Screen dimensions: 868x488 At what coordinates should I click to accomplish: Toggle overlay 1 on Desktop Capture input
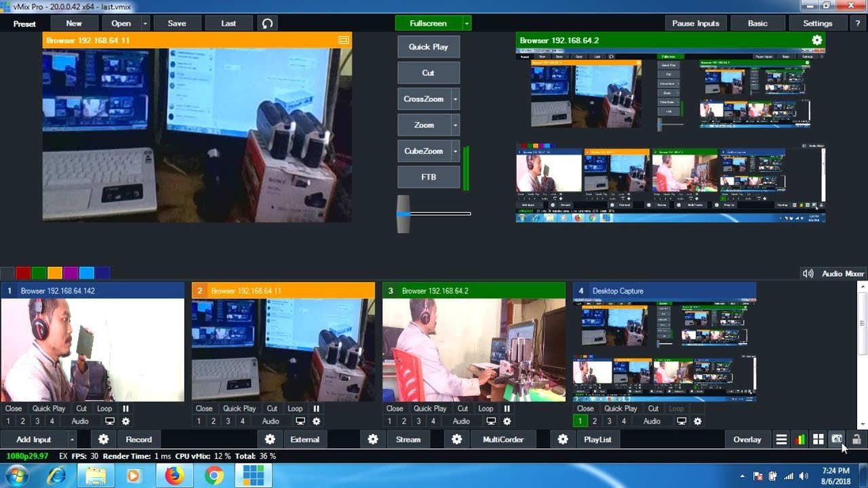tap(580, 421)
